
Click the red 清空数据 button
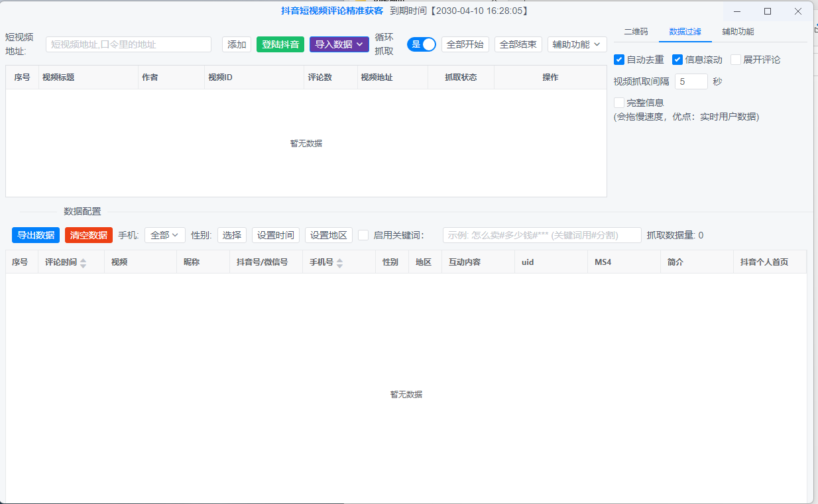pyautogui.click(x=89, y=235)
